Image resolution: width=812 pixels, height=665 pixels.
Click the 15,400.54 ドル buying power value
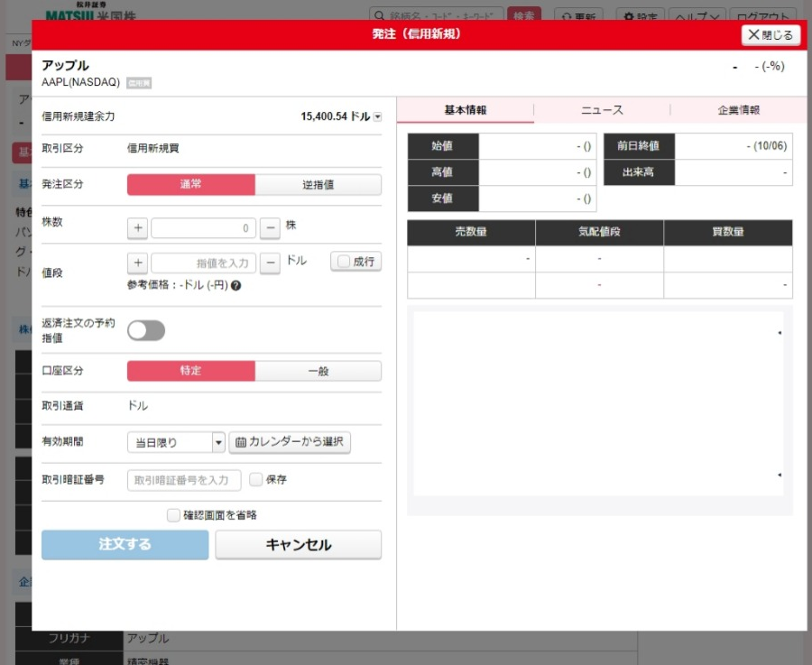pos(335,116)
